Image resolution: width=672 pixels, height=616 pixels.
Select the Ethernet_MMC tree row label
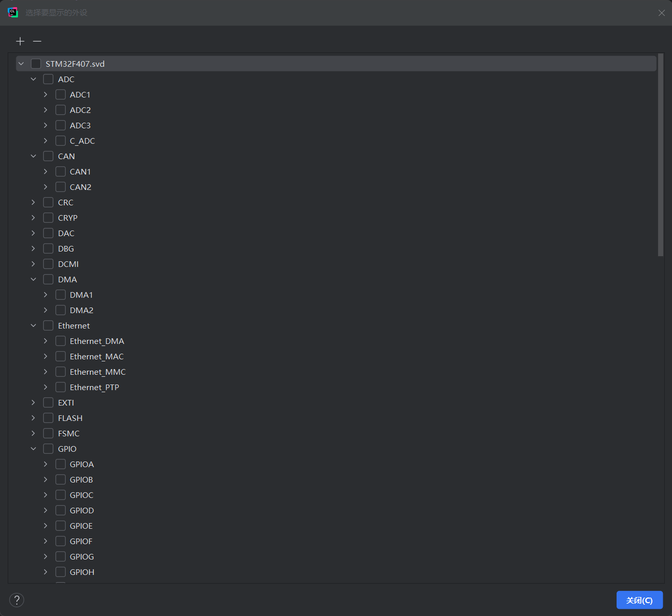coord(98,372)
